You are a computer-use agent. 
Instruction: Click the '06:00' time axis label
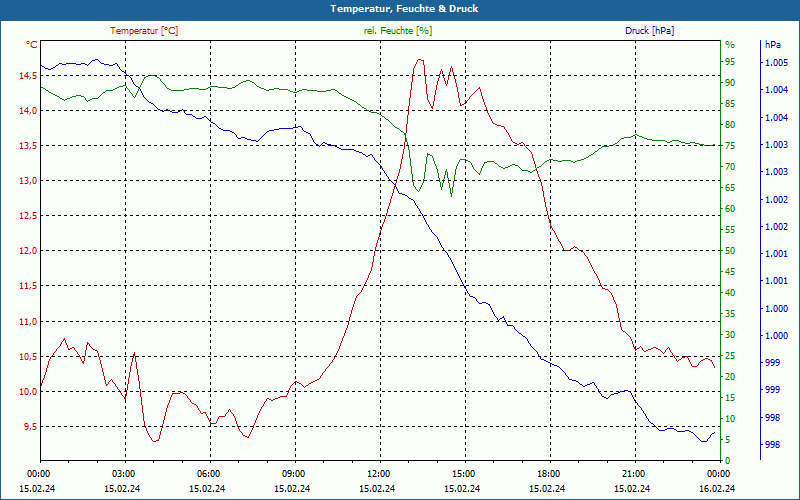tap(207, 473)
